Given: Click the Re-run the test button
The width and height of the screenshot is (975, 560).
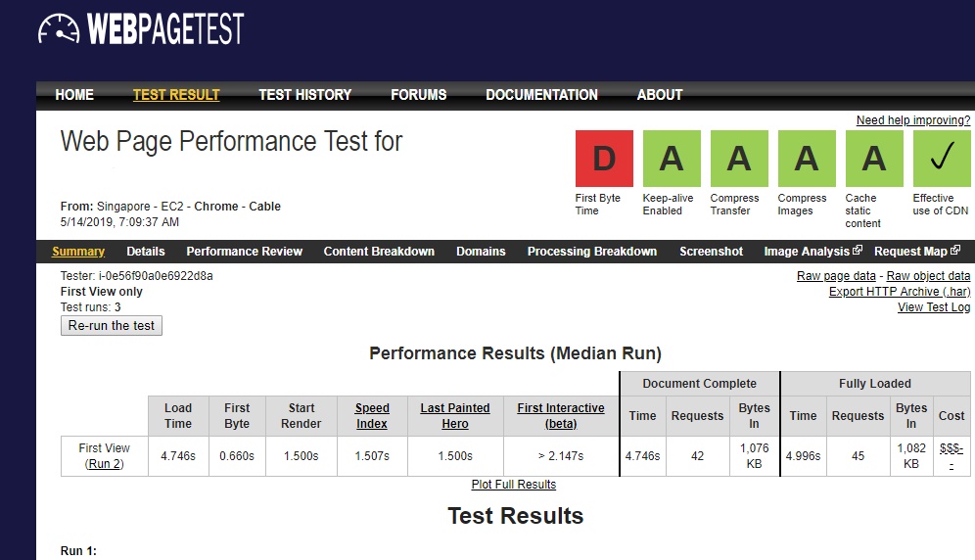Looking at the screenshot, I should click(x=112, y=325).
